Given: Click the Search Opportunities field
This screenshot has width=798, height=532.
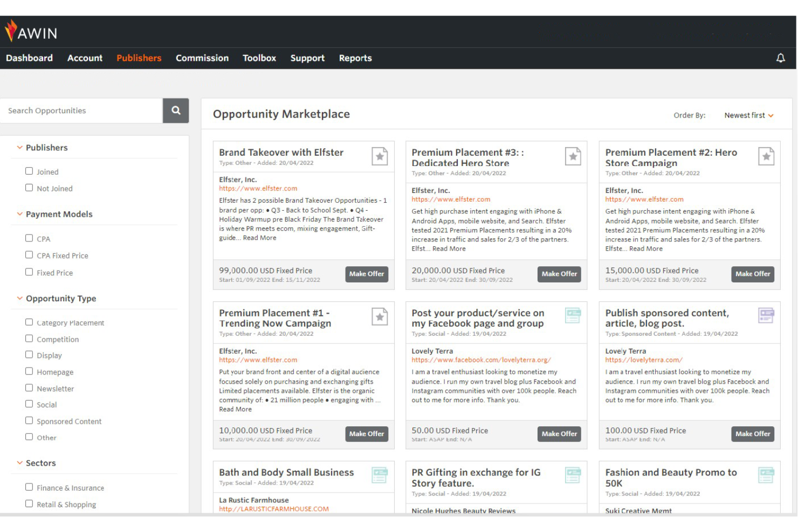Looking at the screenshot, I should point(81,110).
